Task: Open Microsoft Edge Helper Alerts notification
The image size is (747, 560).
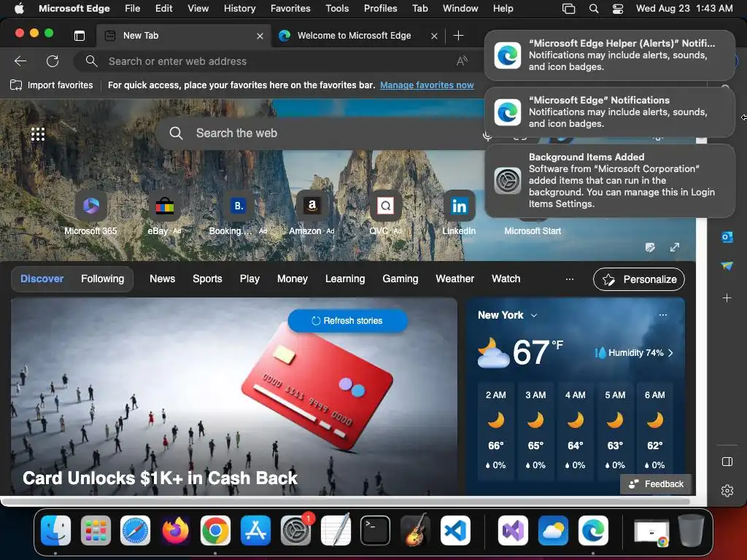Action: click(609, 55)
